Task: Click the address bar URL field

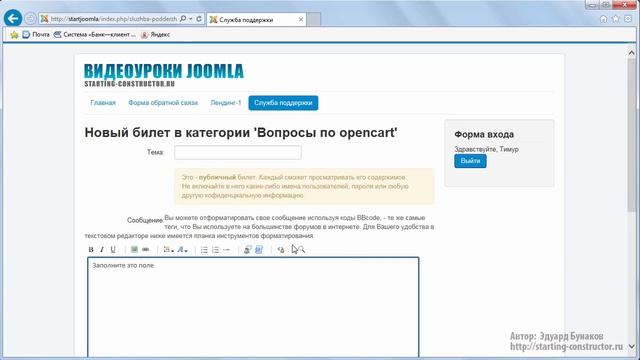Action: pos(114,19)
